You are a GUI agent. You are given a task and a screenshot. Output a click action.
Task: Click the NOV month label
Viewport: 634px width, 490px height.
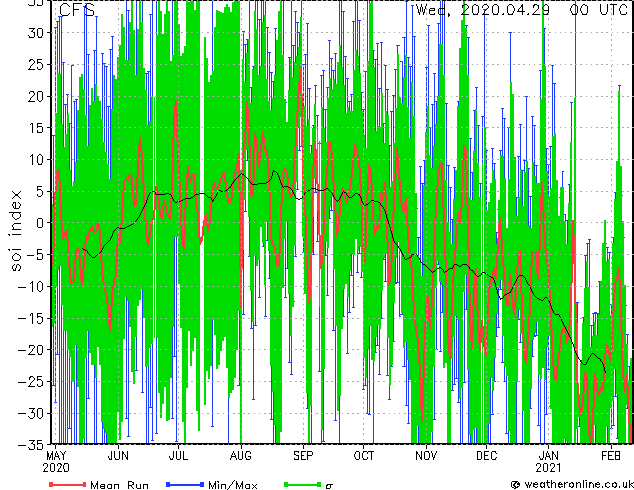pyautogui.click(x=426, y=456)
